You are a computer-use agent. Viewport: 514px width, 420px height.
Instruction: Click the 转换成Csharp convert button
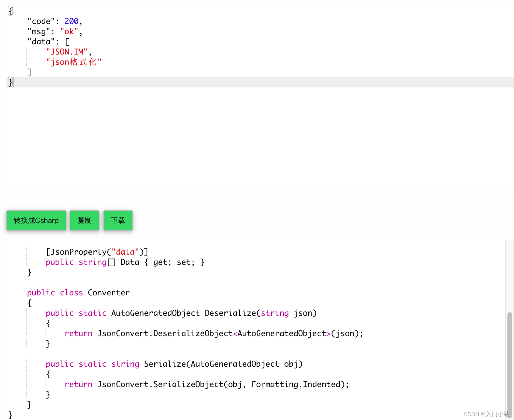[36, 220]
